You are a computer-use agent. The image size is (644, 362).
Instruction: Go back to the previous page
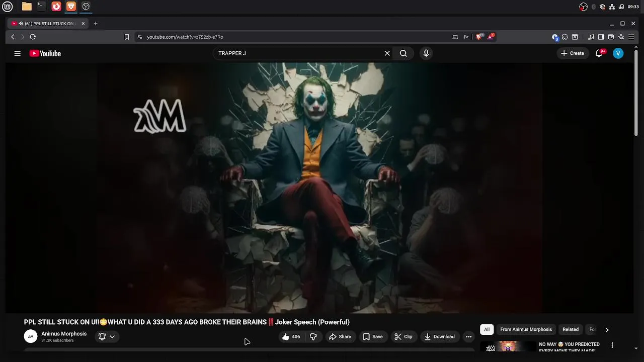click(13, 37)
